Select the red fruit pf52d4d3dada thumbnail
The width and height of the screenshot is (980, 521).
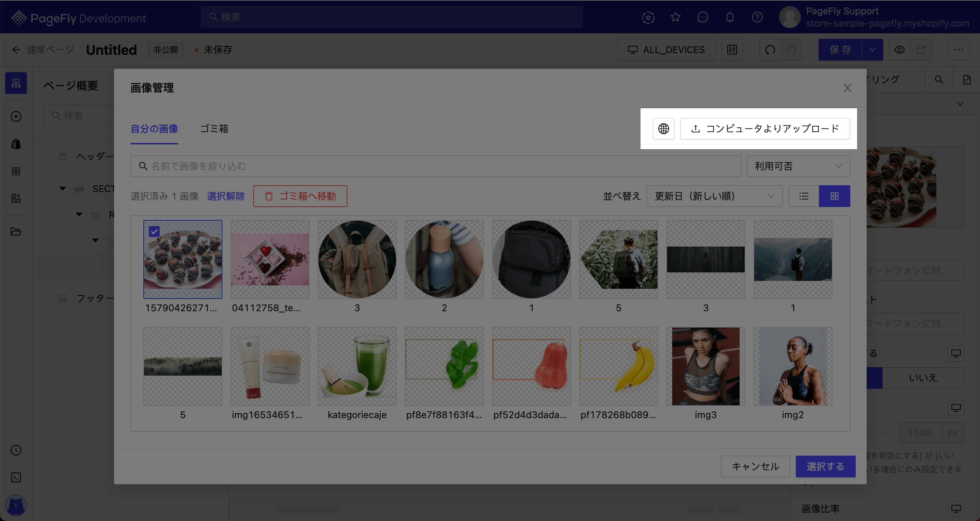pos(531,366)
